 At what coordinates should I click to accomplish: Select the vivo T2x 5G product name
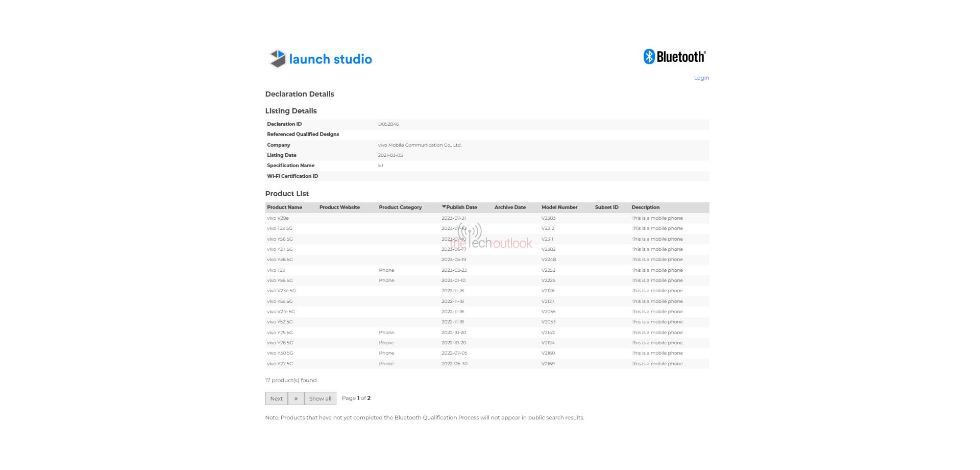click(280, 228)
